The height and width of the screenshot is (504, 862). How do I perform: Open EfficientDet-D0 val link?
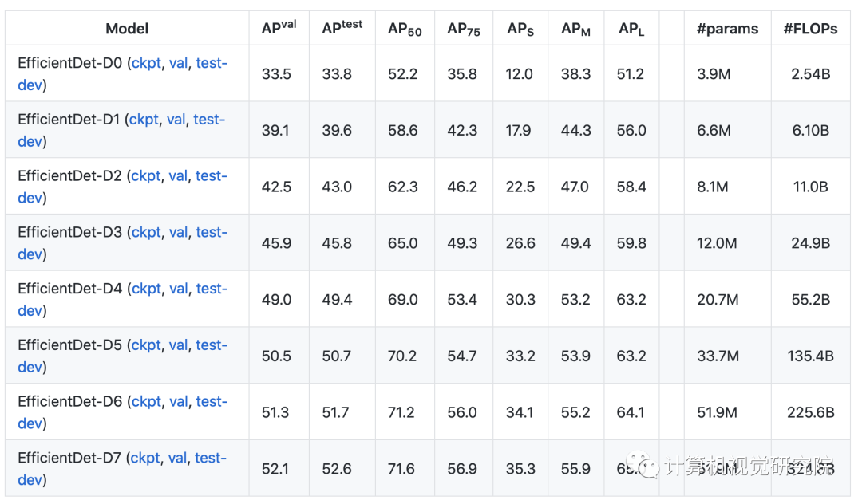point(178,63)
